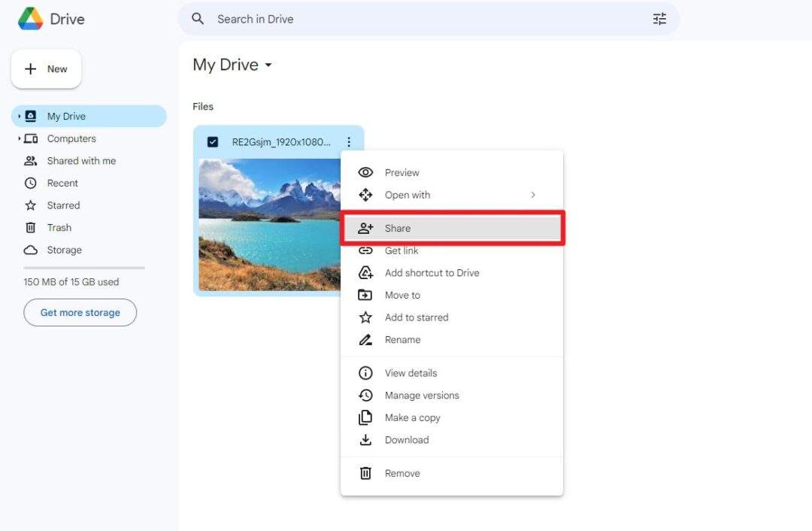812x531 pixels.
Task: Click the New button
Action: [x=46, y=69]
